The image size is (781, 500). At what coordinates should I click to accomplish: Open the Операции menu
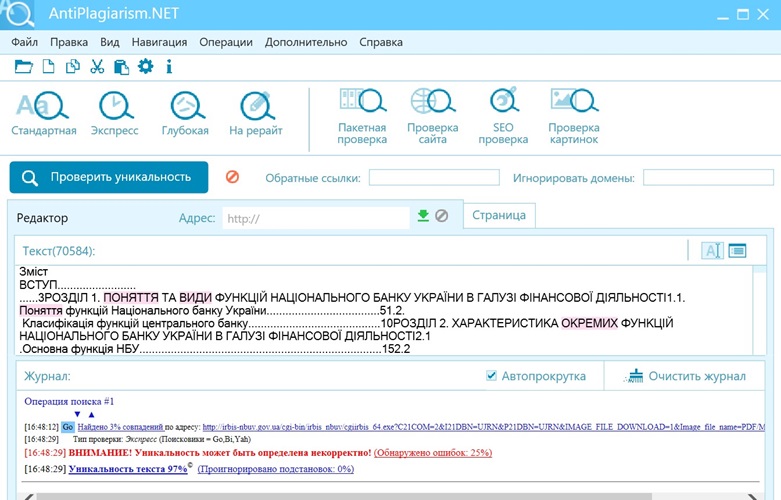[226, 42]
